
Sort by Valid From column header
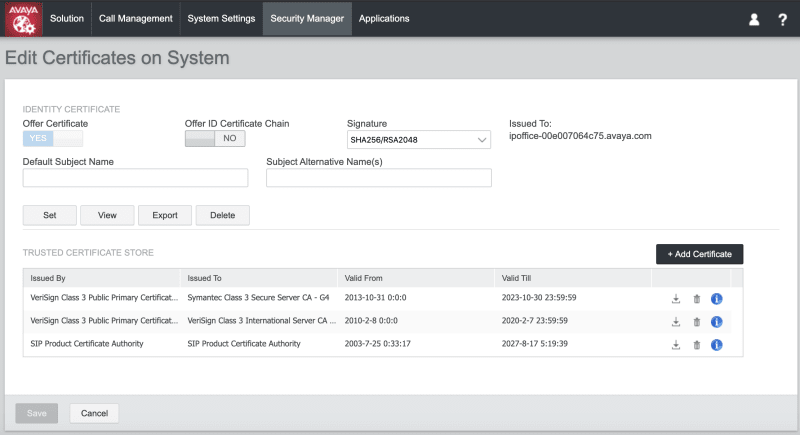(416, 278)
